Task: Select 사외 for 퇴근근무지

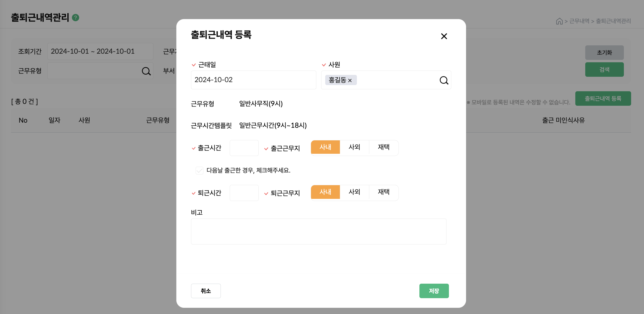Action: click(x=354, y=192)
